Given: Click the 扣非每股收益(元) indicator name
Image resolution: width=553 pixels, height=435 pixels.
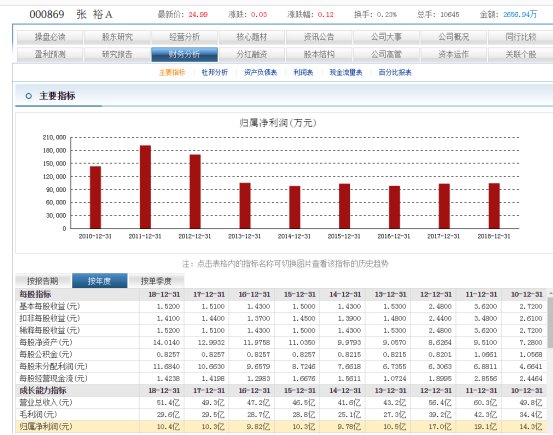Looking at the screenshot, I should point(50,318).
